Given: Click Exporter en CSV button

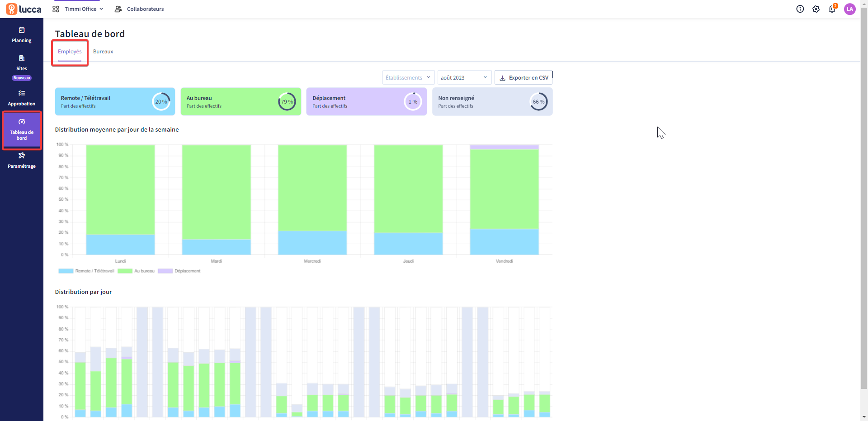Looking at the screenshot, I should pos(524,77).
